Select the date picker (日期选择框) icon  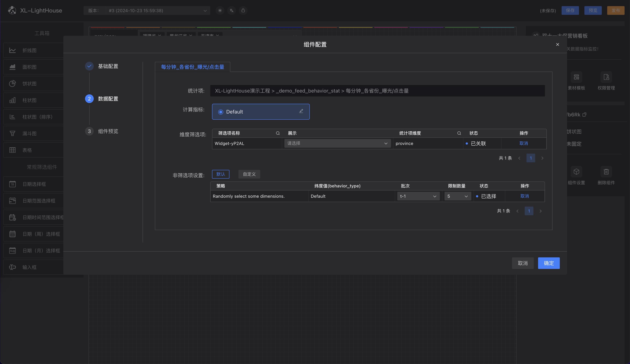click(x=12, y=184)
